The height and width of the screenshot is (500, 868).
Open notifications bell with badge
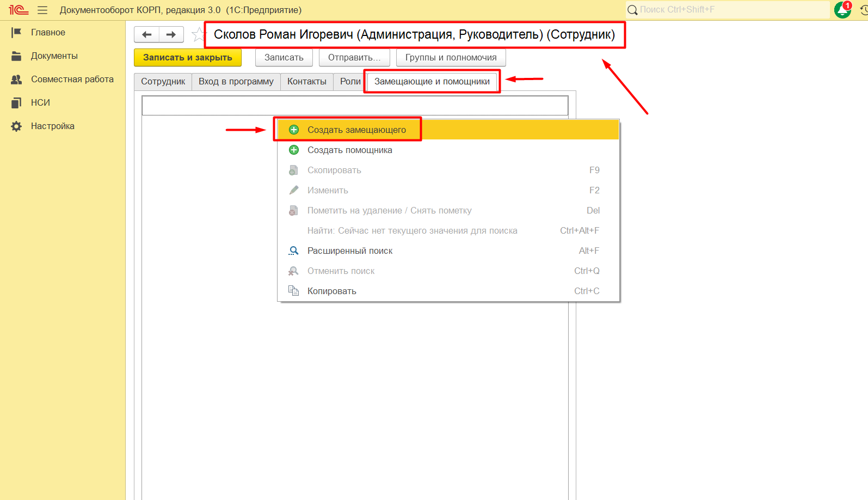pyautogui.click(x=843, y=9)
